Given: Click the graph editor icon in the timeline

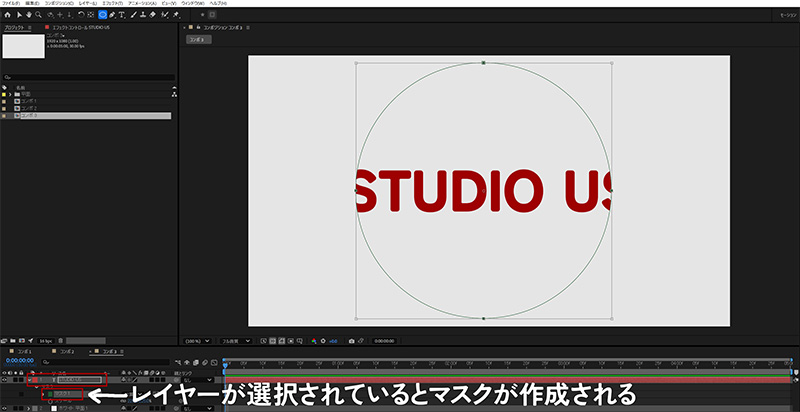Looking at the screenshot, I should 212,363.
